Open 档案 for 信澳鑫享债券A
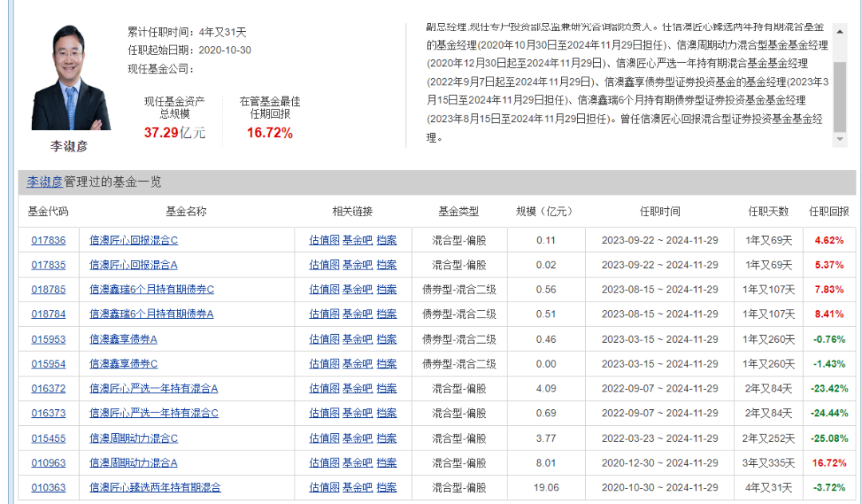Image resolution: width=862 pixels, height=504 pixels. (x=386, y=339)
